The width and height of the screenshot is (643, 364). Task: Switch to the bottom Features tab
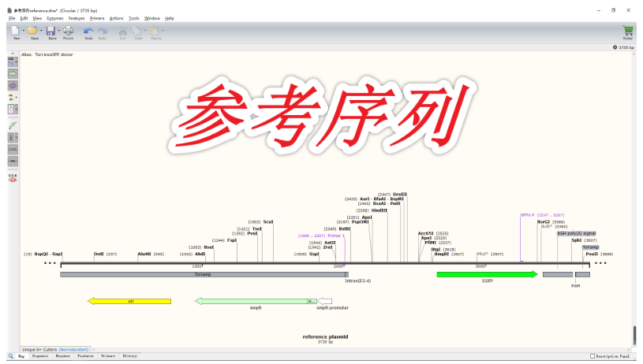click(85, 356)
